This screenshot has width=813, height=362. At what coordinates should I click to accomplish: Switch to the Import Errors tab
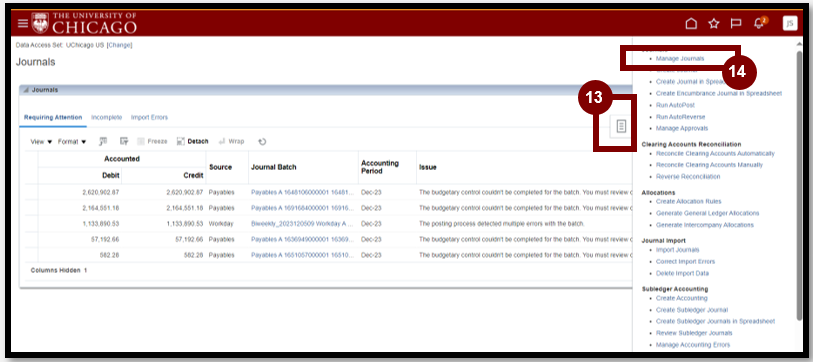tap(149, 117)
